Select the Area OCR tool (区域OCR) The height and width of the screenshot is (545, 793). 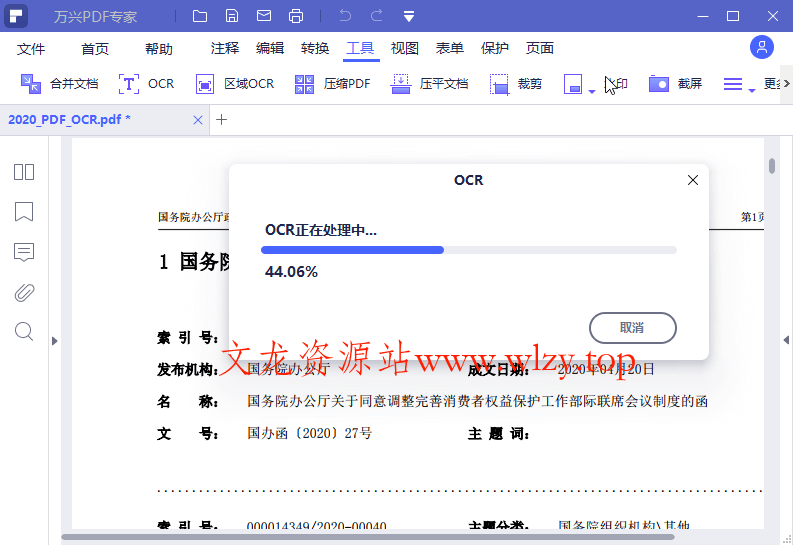[235, 84]
